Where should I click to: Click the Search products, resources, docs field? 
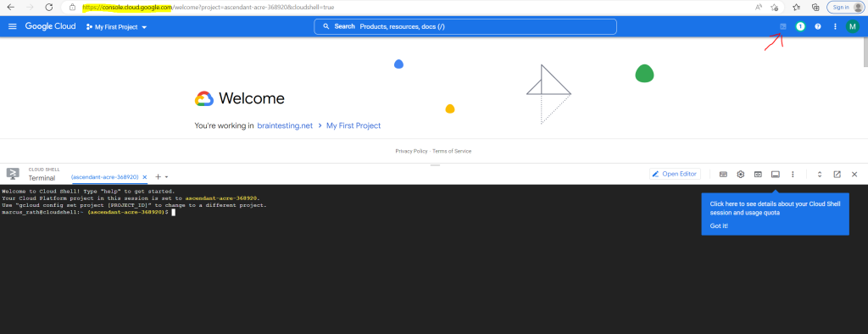[x=465, y=26]
